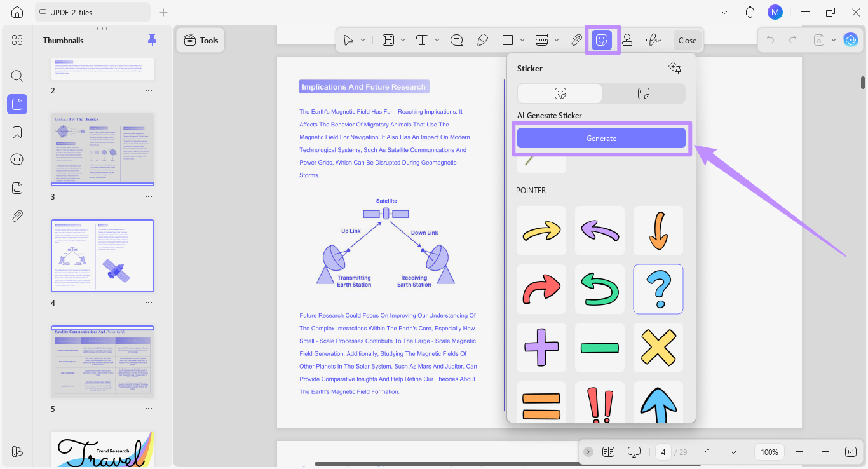The image size is (868, 469).
Task: Click the vertical document scrollbar thumb
Action: click(x=862, y=83)
